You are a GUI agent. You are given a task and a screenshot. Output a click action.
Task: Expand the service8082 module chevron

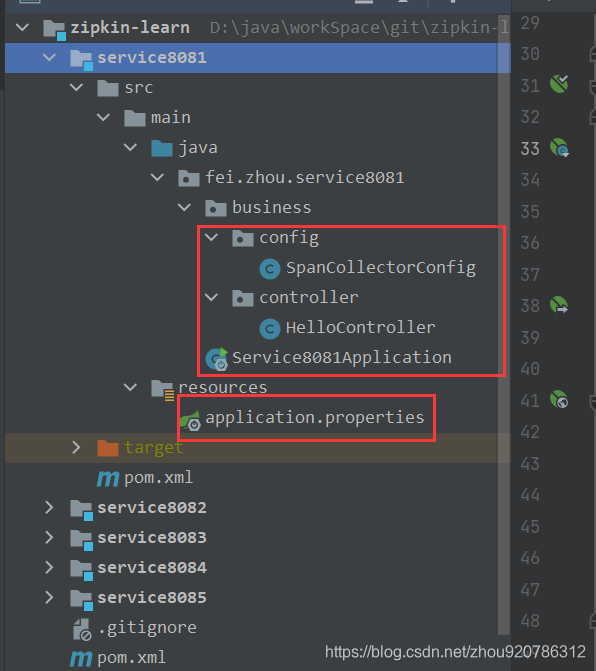(x=50, y=508)
